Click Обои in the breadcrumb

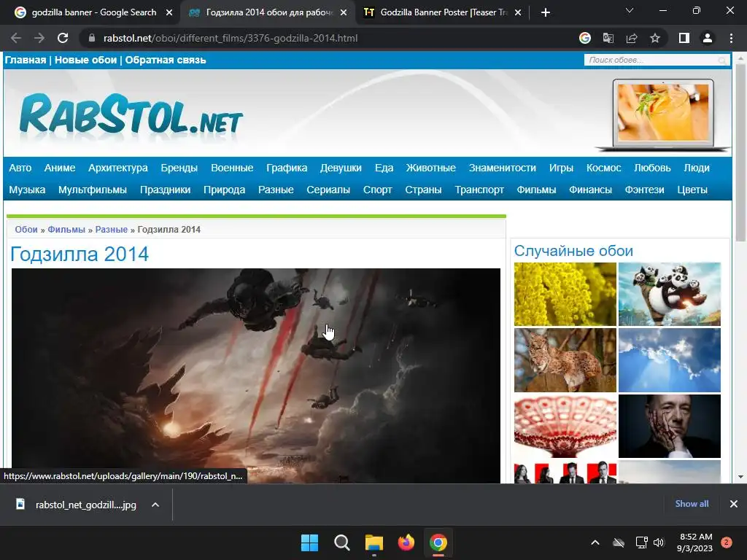(26, 230)
